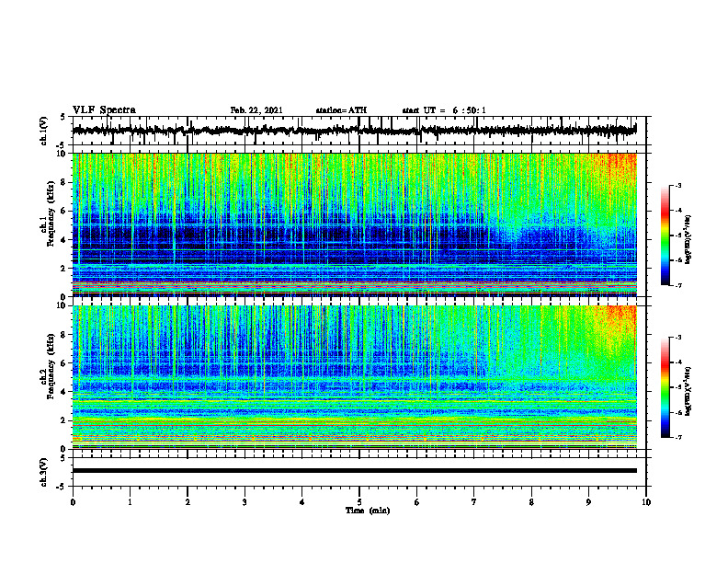This screenshot has height=563, width=728.
Task: Click the ch.3 flat black voltage trace
Action: pos(354,471)
